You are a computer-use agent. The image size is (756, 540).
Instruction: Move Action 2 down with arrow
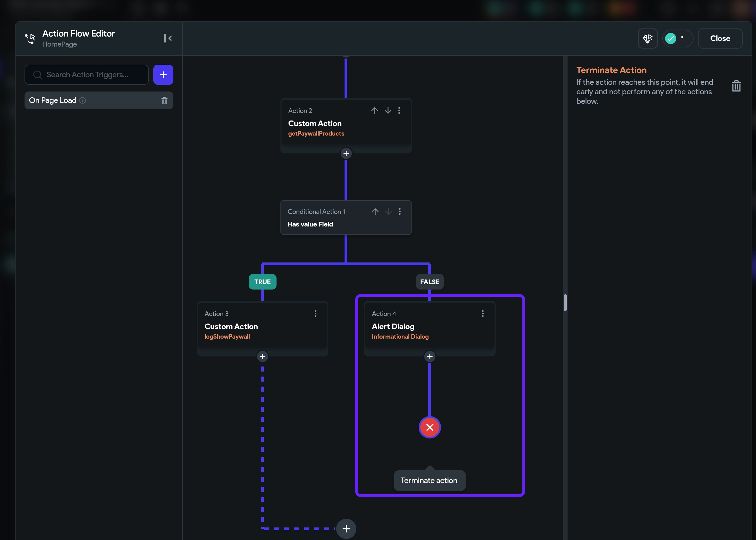point(388,111)
